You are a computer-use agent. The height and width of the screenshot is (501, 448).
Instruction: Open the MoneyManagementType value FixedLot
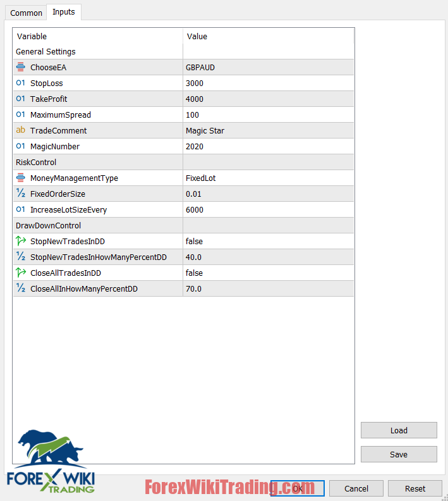coord(269,178)
